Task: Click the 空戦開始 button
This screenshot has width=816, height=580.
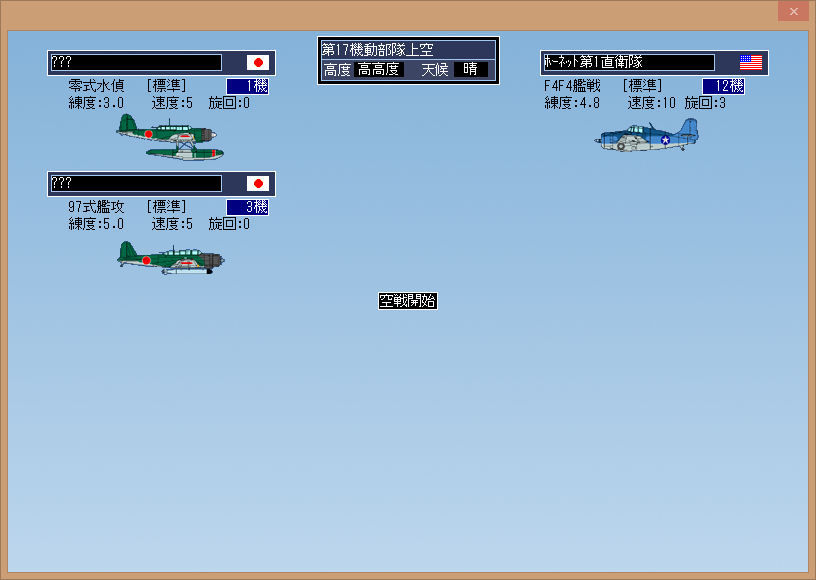Action: pyautogui.click(x=407, y=301)
